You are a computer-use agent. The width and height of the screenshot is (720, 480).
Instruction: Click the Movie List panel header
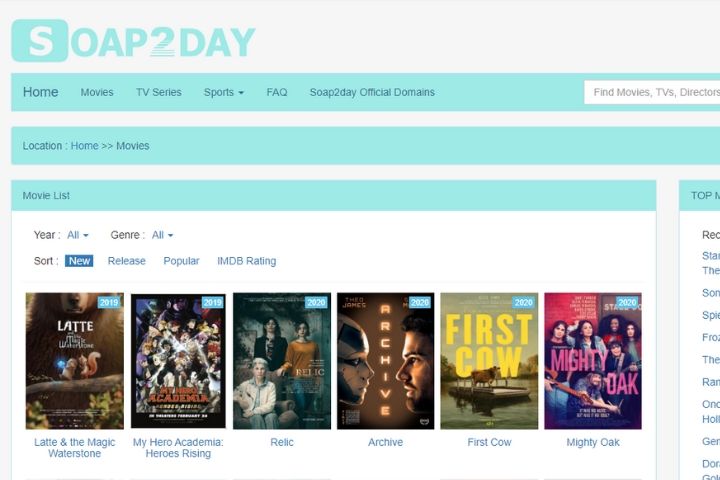coord(334,196)
